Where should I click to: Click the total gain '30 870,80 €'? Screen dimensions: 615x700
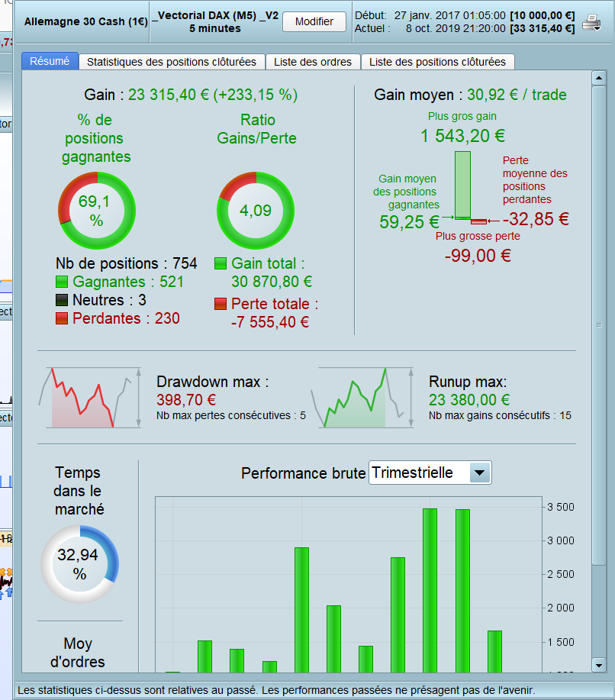[x=272, y=282]
